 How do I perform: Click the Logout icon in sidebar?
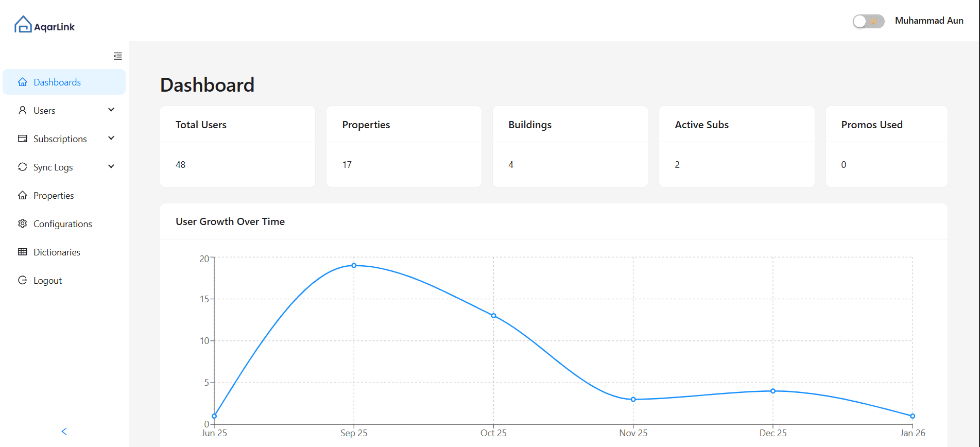point(23,280)
